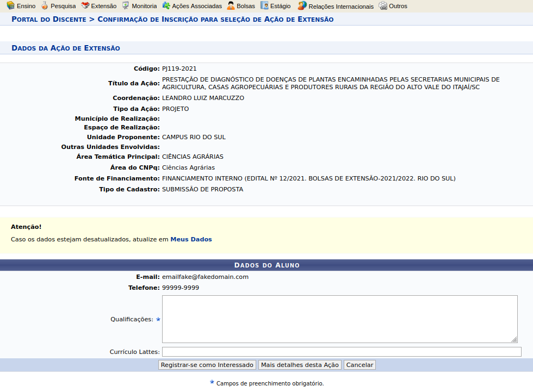Click the Pesquisa flask icon
The width and height of the screenshot is (533, 392).
45,5
